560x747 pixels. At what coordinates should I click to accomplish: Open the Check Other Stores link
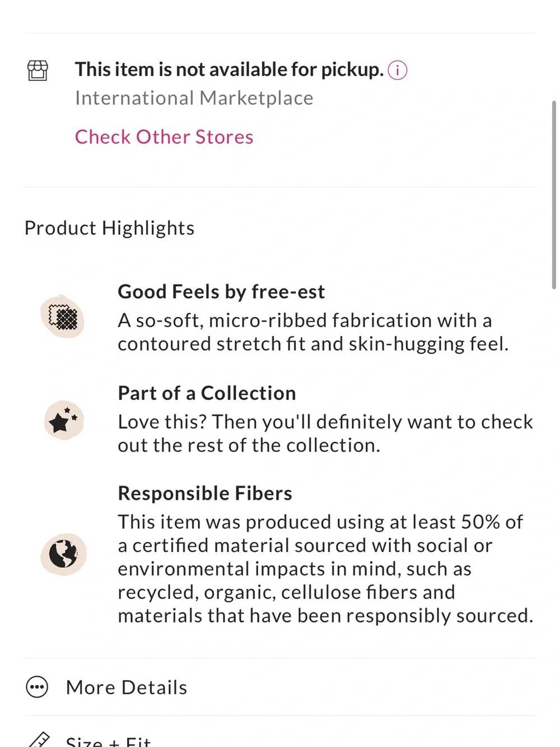point(164,137)
